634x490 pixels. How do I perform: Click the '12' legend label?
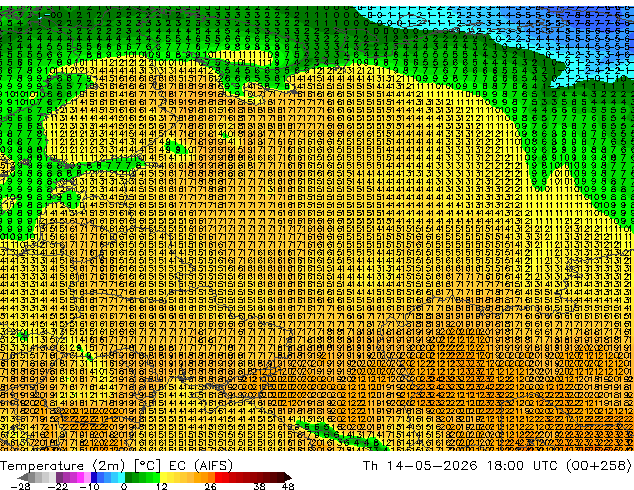pos(162,486)
